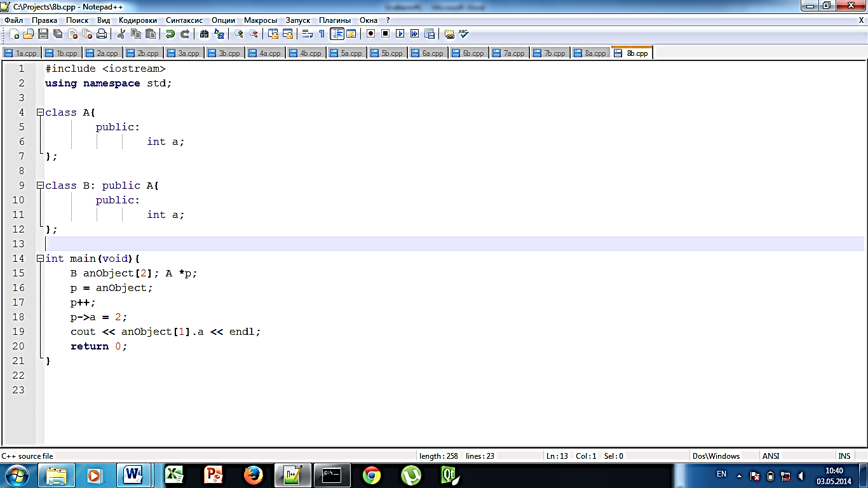Open Microsoft Word from the taskbar
This screenshot has height=488, width=868.
click(x=135, y=475)
